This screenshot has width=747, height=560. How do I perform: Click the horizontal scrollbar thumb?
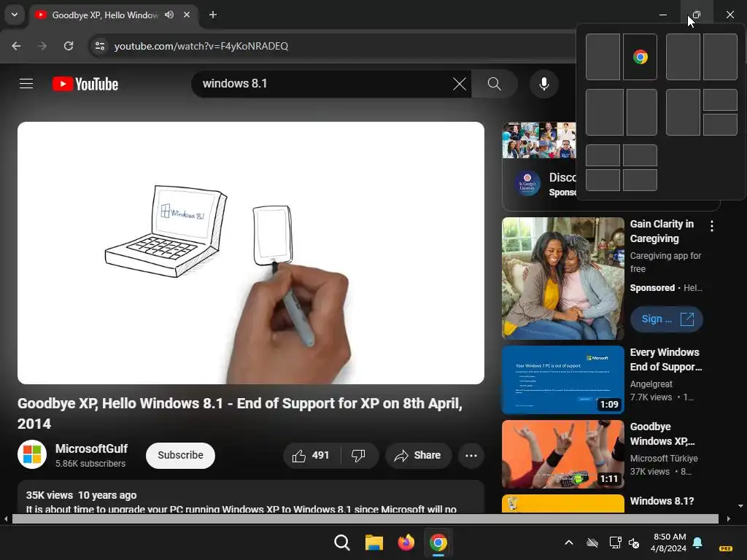pos(365,518)
